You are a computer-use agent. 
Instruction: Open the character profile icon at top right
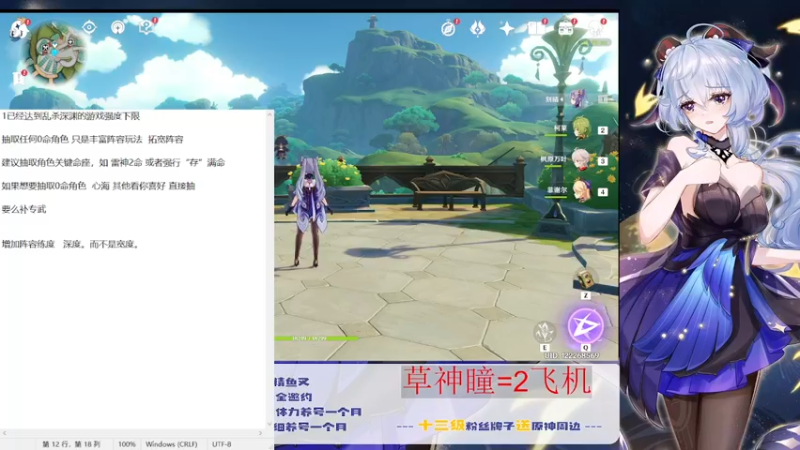[x=596, y=28]
